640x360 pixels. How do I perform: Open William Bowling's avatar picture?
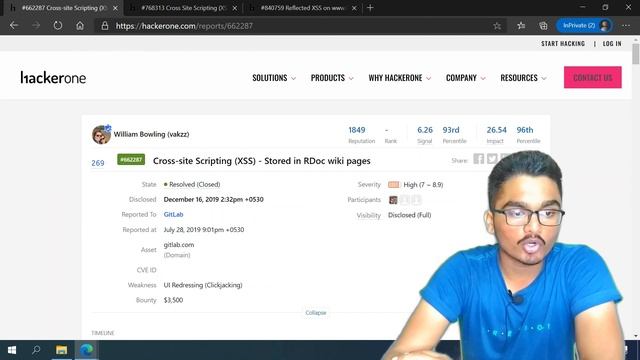pos(101,134)
